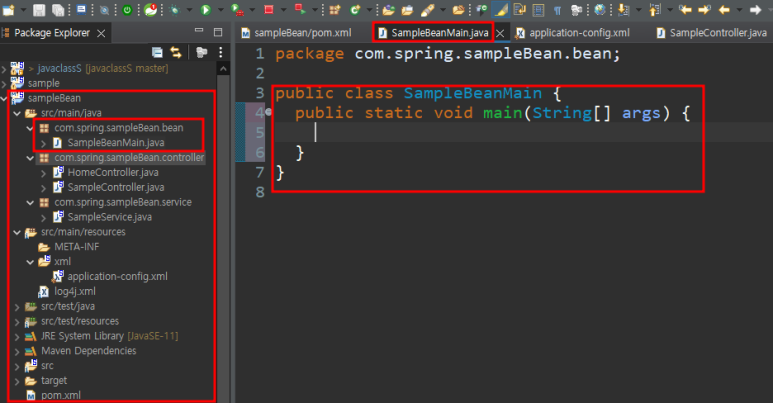Click the Package Explorer scrollbar up arrow
The height and width of the screenshot is (403, 773).
pyautogui.click(x=223, y=69)
